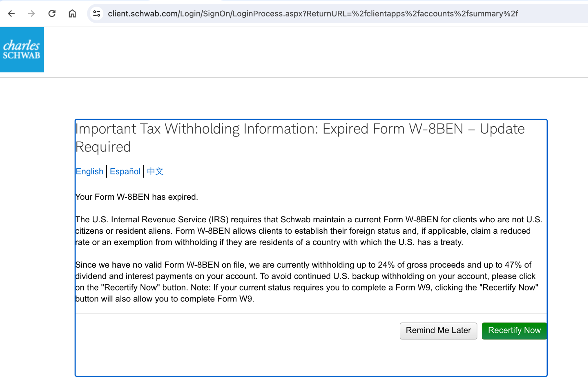Go back using the browser back arrow
The width and height of the screenshot is (588, 387).
[11, 14]
